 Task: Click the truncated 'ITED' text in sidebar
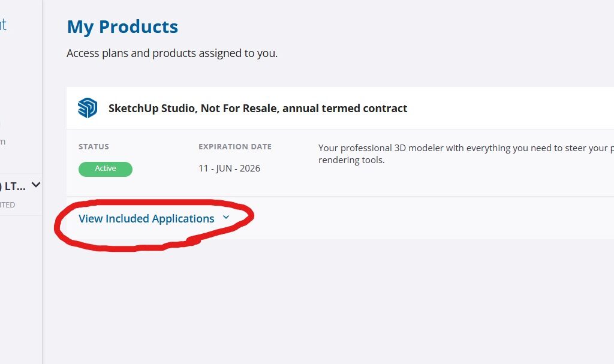pyautogui.click(x=7, y=205)
